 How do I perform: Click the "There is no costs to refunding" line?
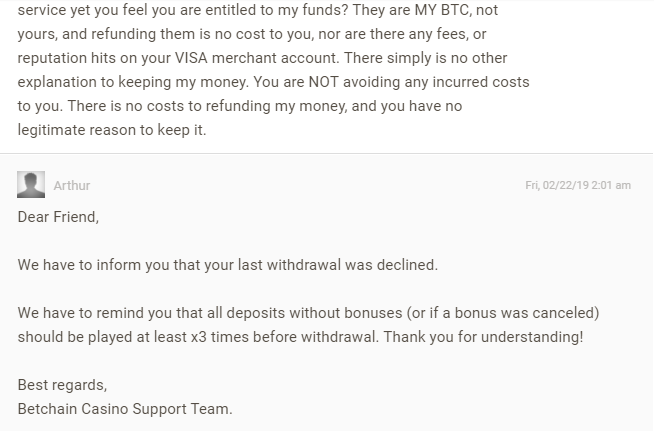[240, 106]
